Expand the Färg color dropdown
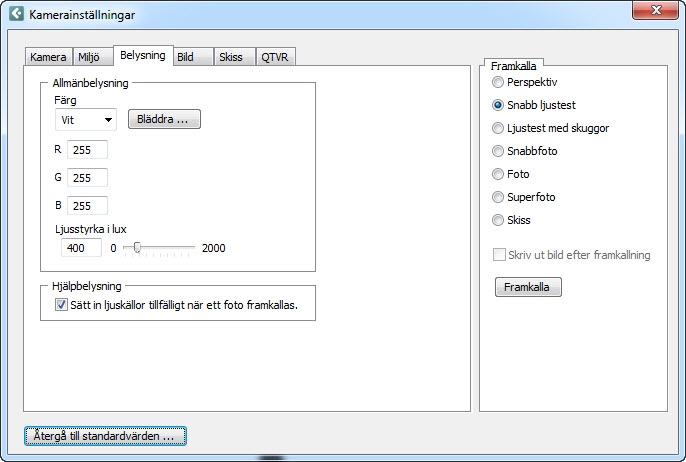Viewport: 686px width, 462px height. 85,120
